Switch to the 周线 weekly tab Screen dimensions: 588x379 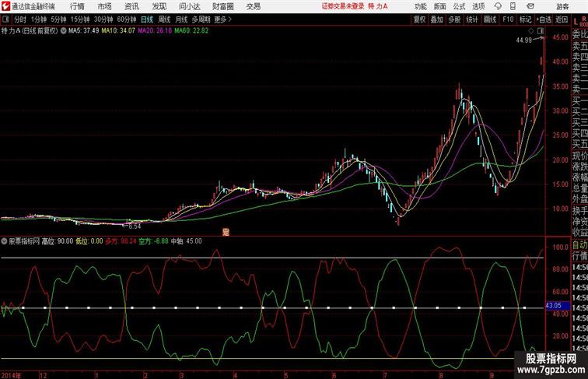click(x=164, y=19)
